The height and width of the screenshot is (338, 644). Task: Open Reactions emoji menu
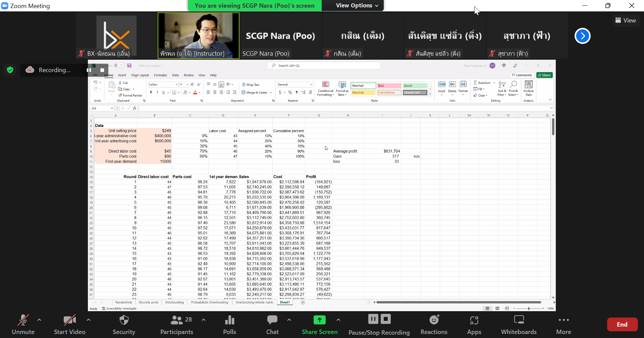(x=434, y=320)
